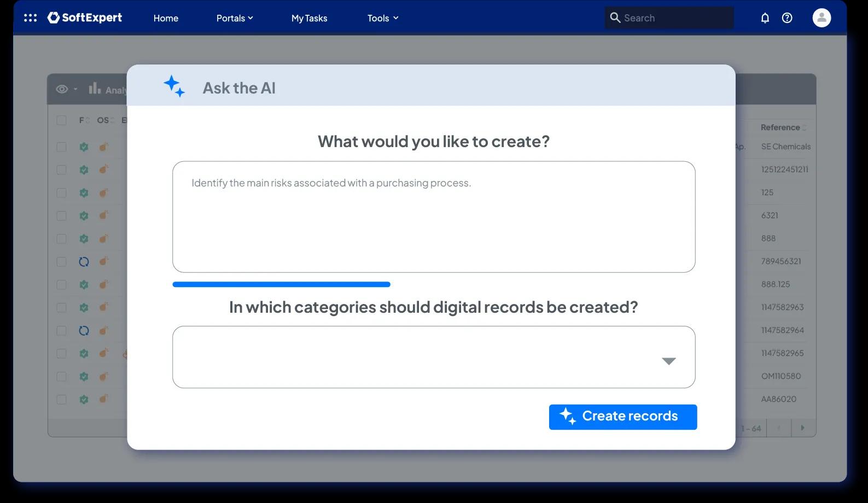Click green shield icon in row AA86020
The height and width of the screenshot is (503, 868).
point(84,399)
